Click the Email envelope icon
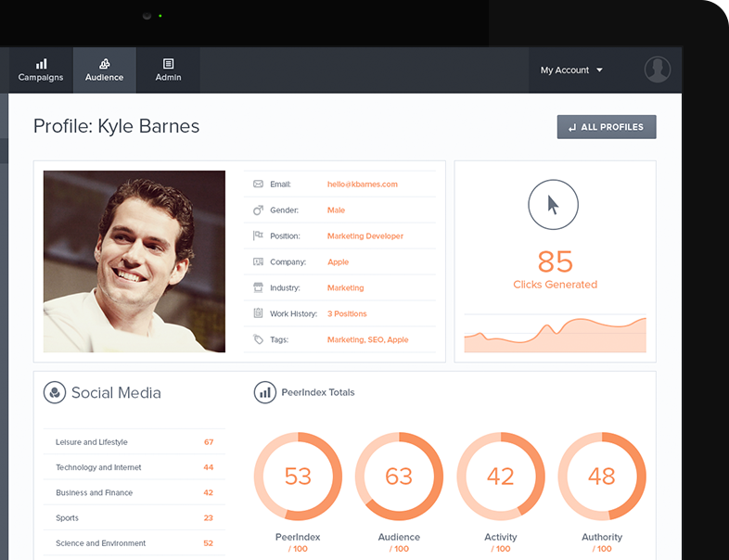The width and height of the screenshot is (729, 560). [x=258, y=184]
